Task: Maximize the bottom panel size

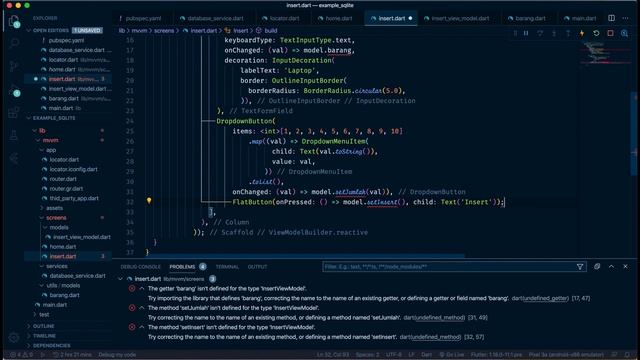Action: [x=611, y=267]
